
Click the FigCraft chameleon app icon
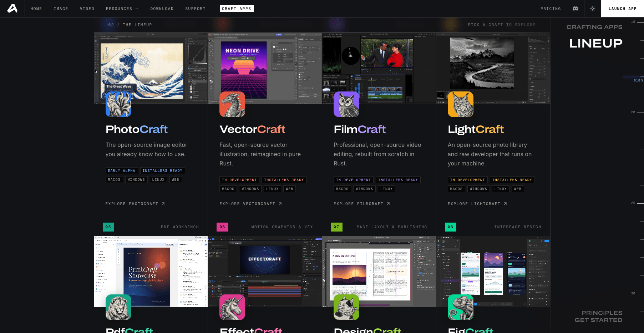pyautogui.click(x=461, y=307)
